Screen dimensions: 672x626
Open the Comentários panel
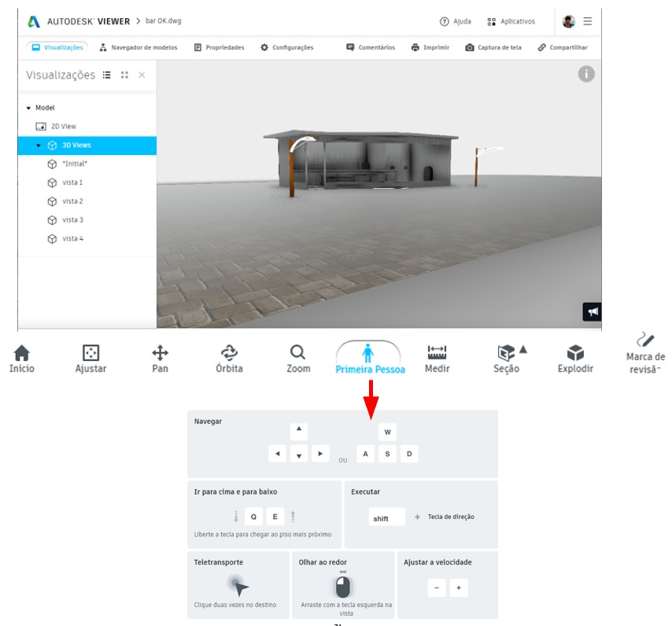pyautogui.click(x=371, y=47)
